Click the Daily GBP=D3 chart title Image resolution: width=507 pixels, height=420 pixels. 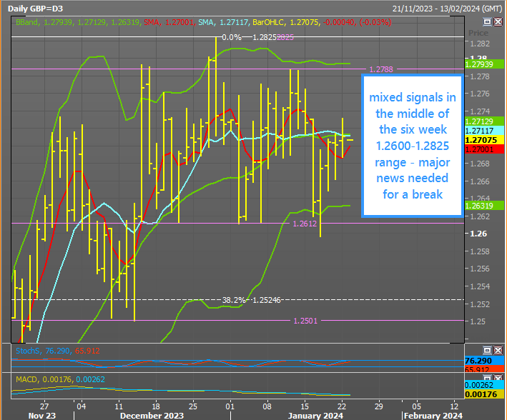[x=36, y=8]
